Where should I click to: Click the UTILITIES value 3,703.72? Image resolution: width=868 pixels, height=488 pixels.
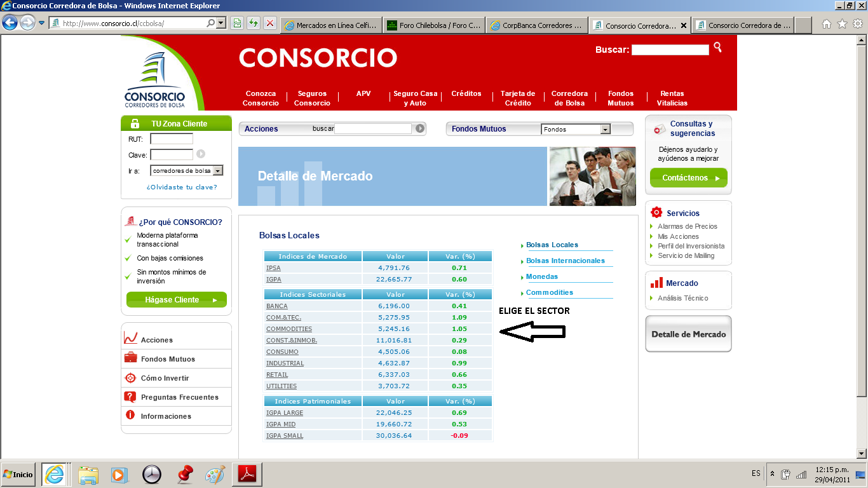pos(395,386)
